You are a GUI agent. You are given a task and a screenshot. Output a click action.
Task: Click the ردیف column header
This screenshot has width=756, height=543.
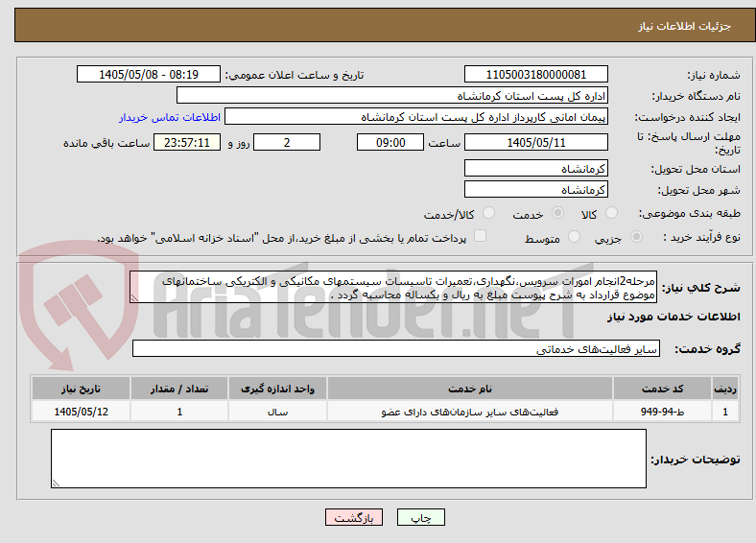(725, 389)
